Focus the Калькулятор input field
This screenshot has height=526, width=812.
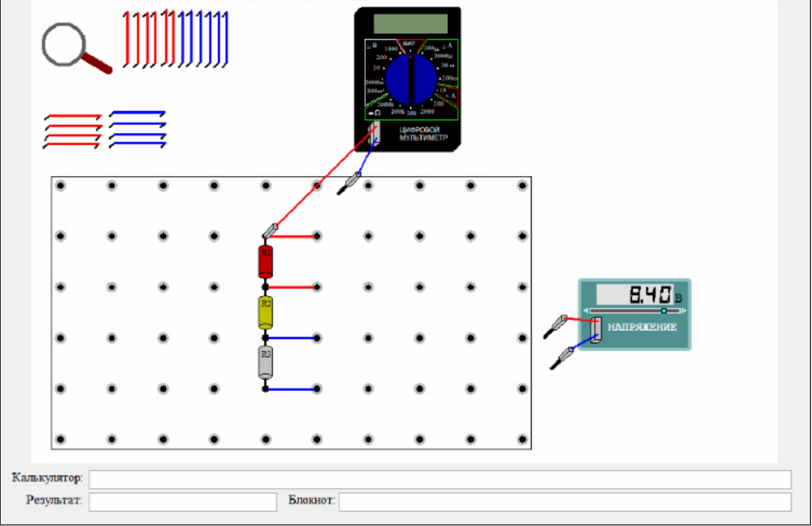(x=440, y=480)
